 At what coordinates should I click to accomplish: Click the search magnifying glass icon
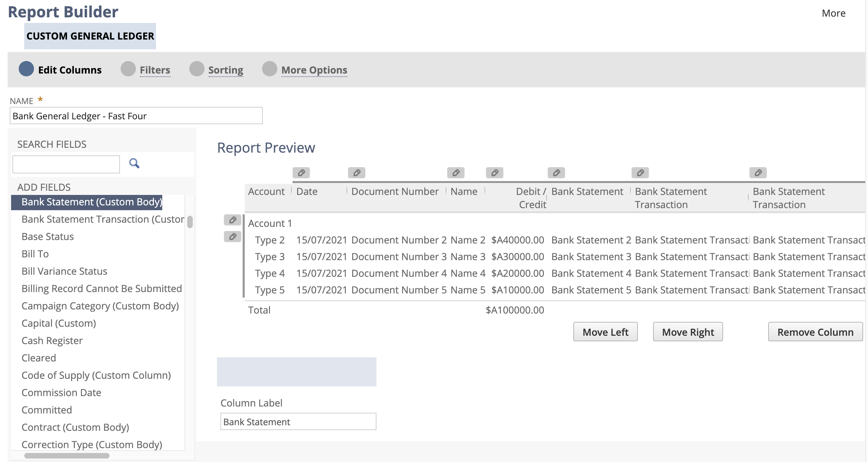134,163
